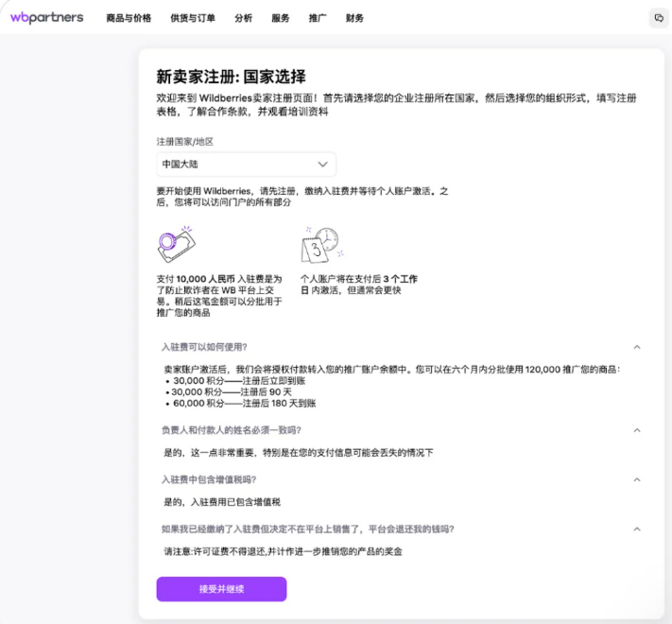Open the 财务 menu

pyautogui.click(x=354, y=18)
